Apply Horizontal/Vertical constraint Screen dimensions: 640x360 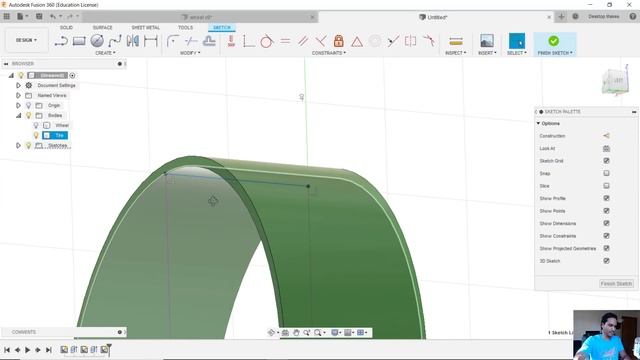[x=231, y=41]
